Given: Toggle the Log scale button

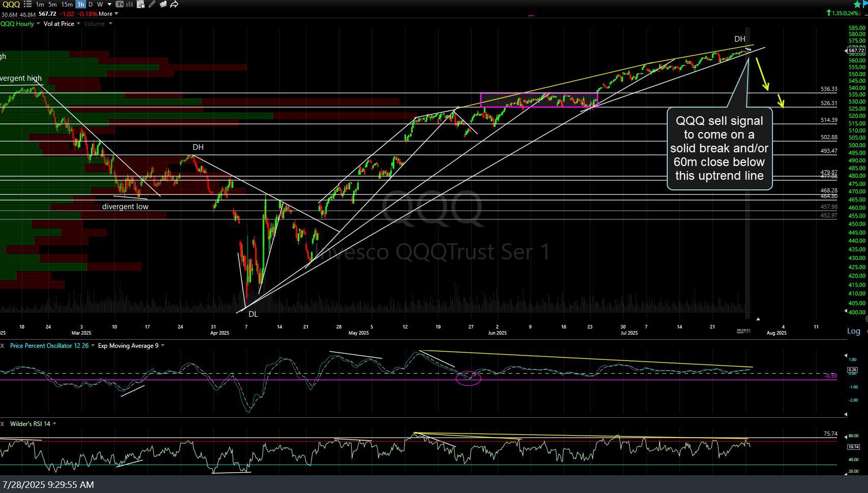Looking at the screenshot, I should pyautogui.click(x=853, y=331).
